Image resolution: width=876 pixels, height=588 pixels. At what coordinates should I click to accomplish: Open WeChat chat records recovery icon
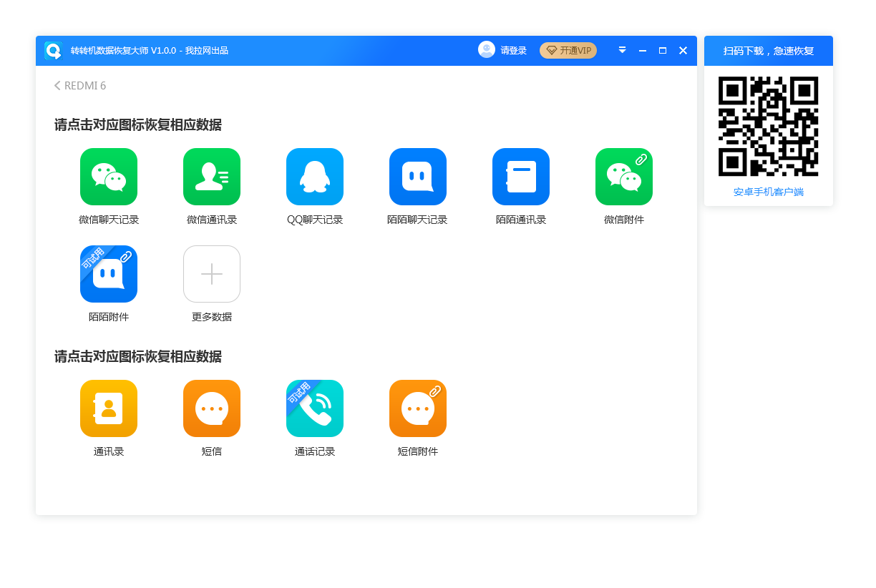click(x=109, y=177)
